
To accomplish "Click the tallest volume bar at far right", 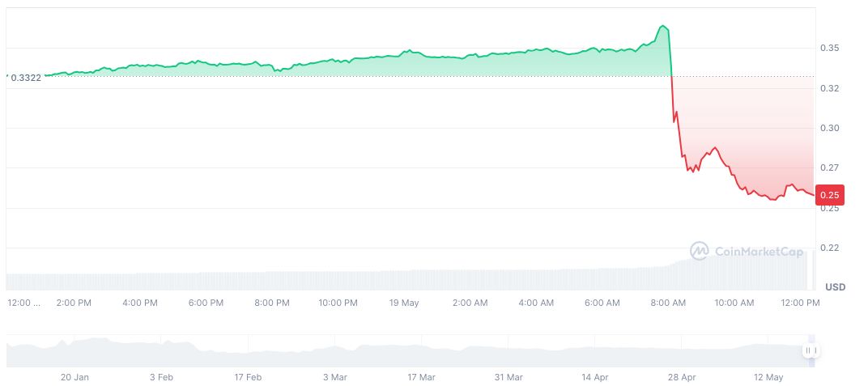I will 813,270.
